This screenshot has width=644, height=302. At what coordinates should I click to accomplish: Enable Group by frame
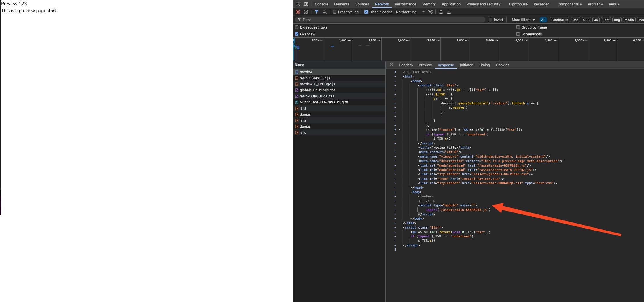click(518, 27)
